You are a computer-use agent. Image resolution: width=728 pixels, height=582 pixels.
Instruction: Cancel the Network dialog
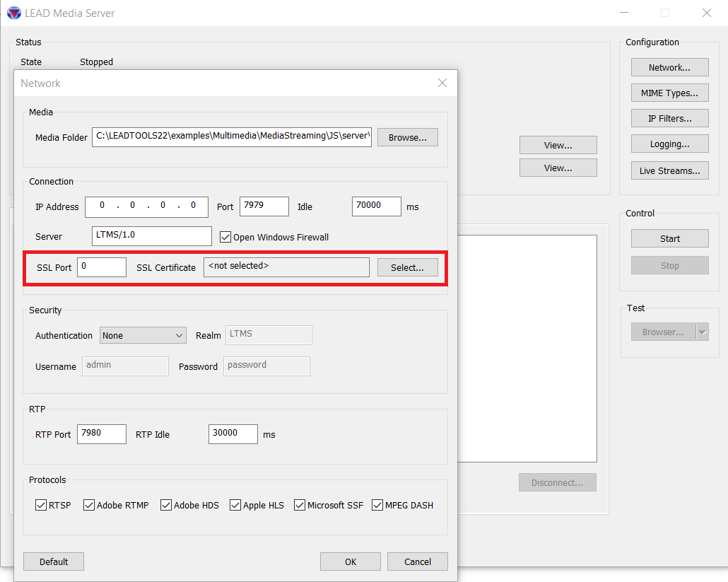[x=417, y=561]
